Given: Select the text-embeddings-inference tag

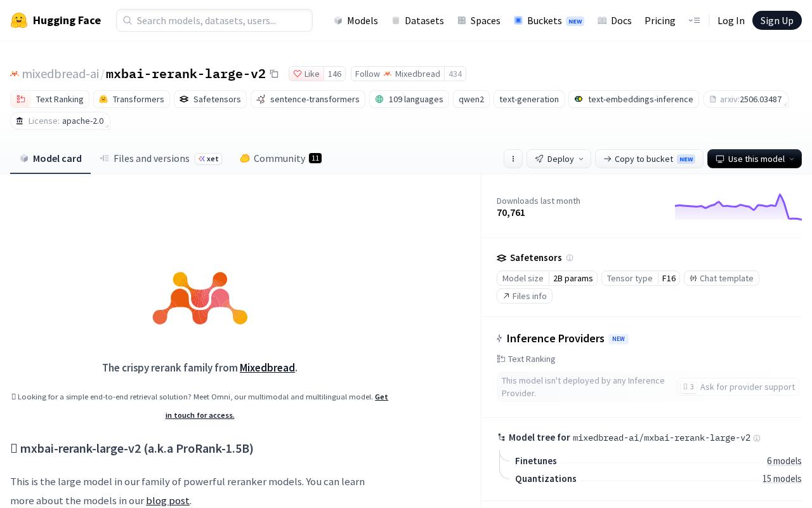Looking at the screenshot, I should click(634, 99).
